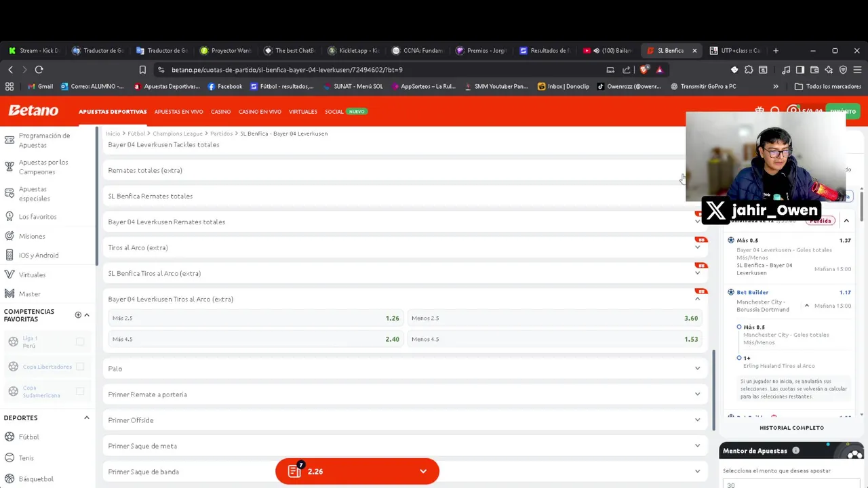Select Tenis under Deportes

coord(26,457)
